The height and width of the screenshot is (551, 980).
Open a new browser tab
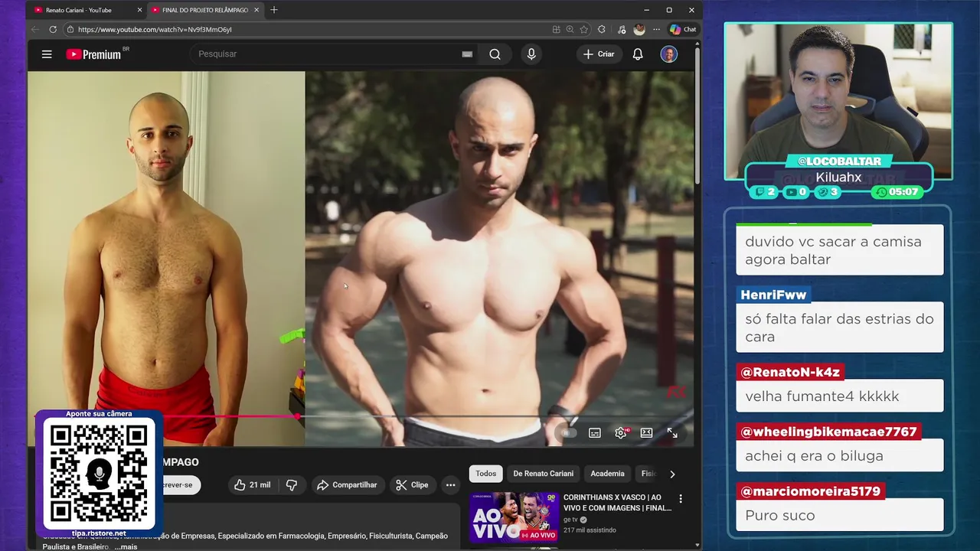274,10
